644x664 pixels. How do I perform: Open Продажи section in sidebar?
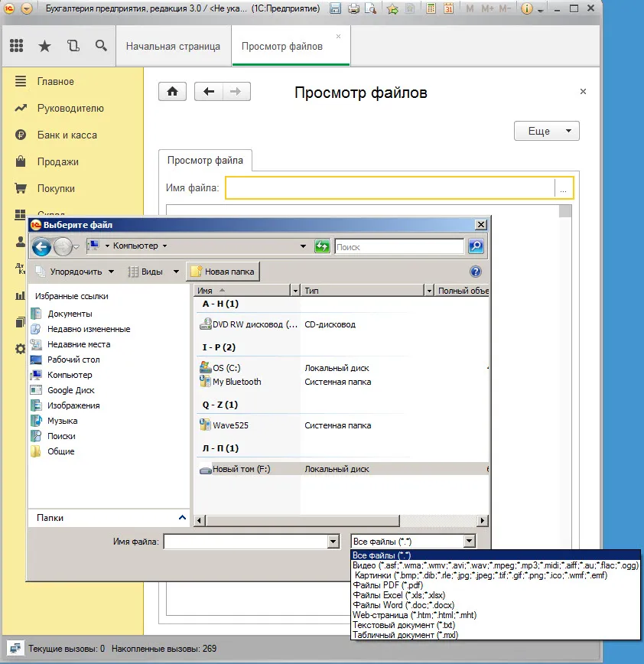click(x=57, y=161)
